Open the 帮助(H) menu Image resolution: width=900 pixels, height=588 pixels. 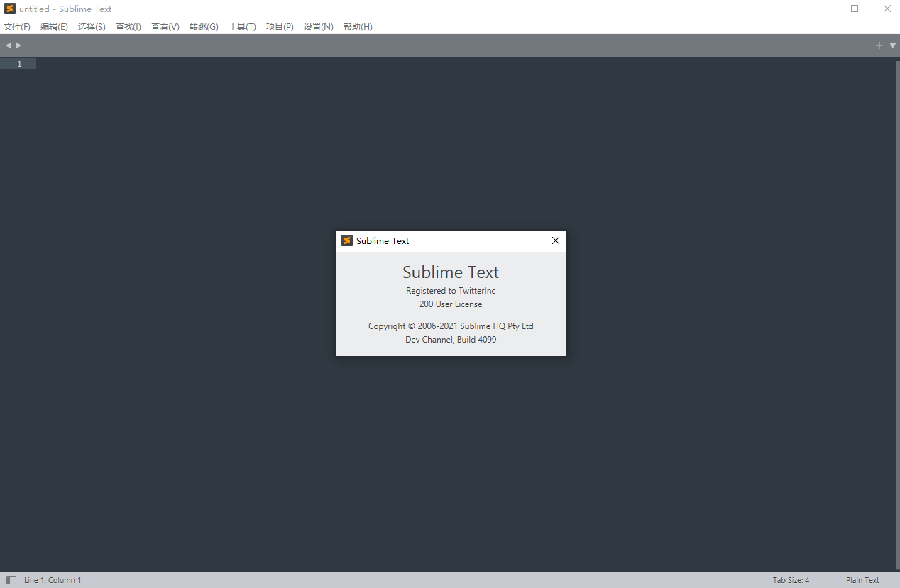pos(358,27)
